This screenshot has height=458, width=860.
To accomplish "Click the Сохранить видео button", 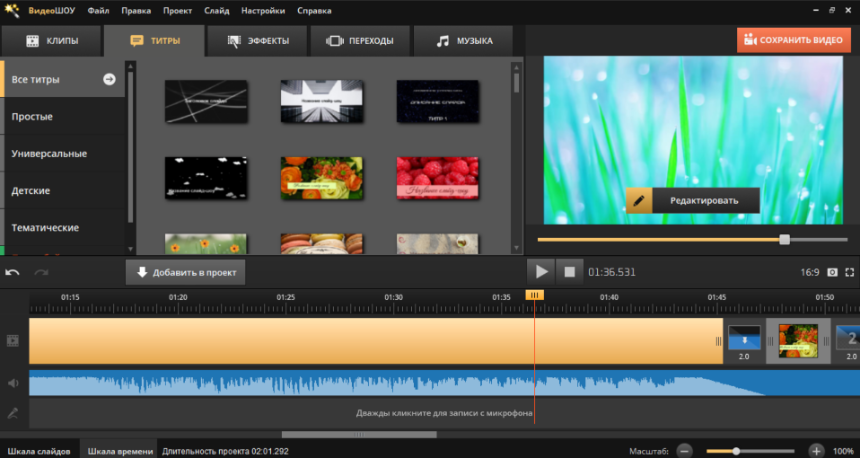I will 794,40.
